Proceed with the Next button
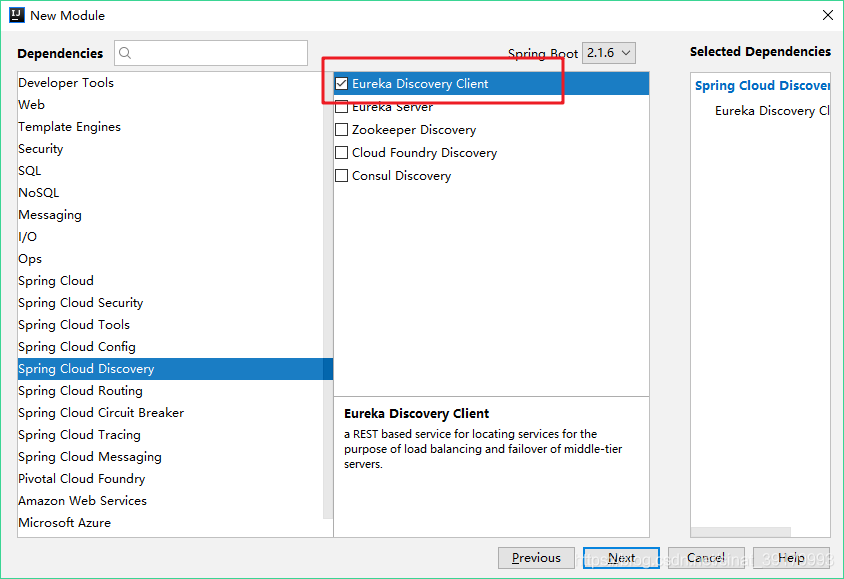This screenshot has width=844, height=579. click(621, 558)
